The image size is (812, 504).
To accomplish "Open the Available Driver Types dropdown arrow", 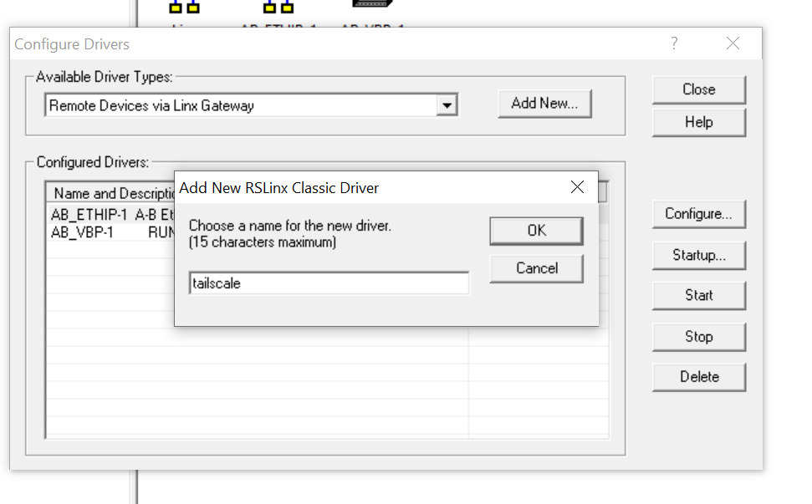I will pyautogui.click(x=447, y=105).
